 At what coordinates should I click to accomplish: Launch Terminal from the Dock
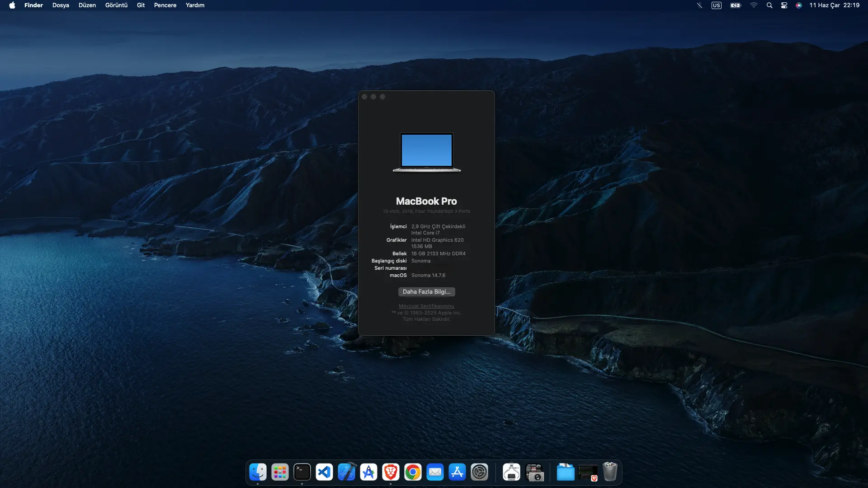[x=302, y=472]
